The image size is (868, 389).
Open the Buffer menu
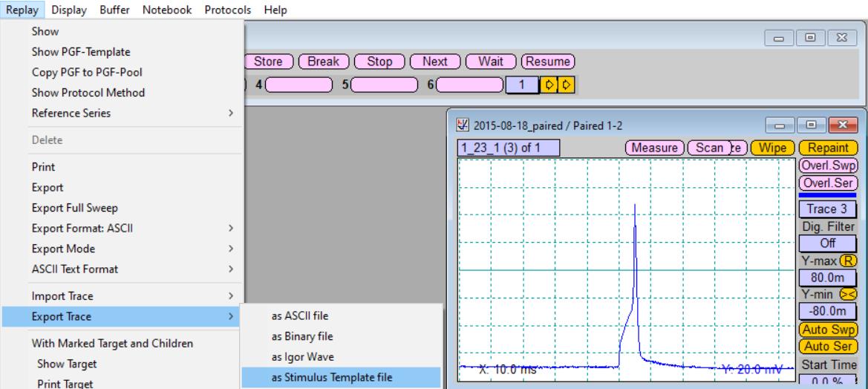(114, 10)
